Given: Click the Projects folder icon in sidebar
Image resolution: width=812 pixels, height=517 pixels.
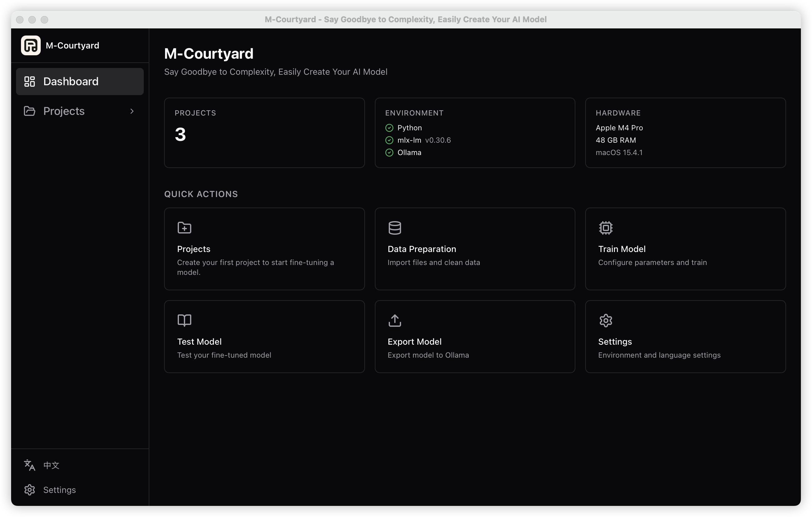Looking at the screenshot, I should point(30,111).
